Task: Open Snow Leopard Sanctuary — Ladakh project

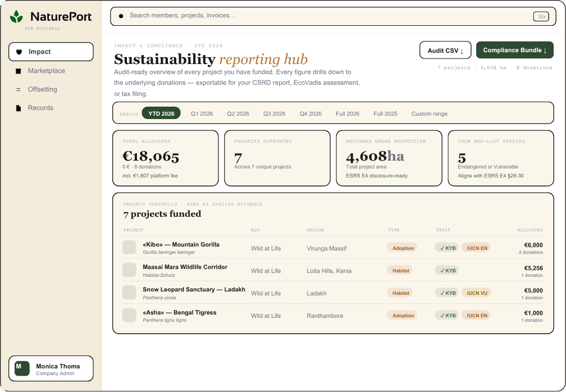Action: (194, 289)
